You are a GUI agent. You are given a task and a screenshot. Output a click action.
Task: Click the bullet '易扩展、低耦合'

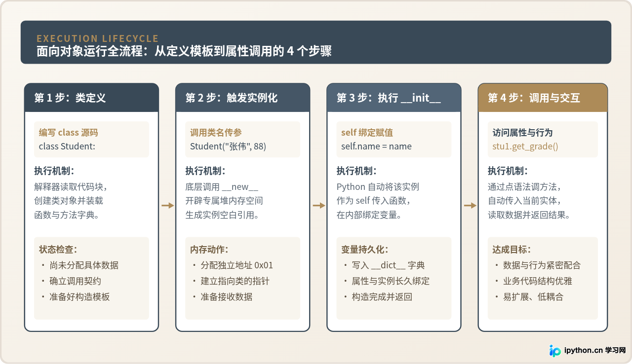pos(533,297)
